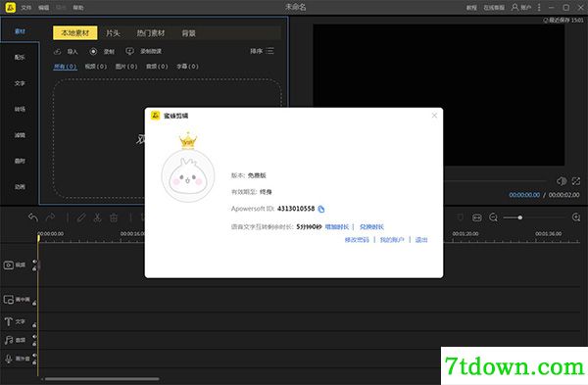
Task: Toggle the video track lock
Action: click(x=34, y=268)
